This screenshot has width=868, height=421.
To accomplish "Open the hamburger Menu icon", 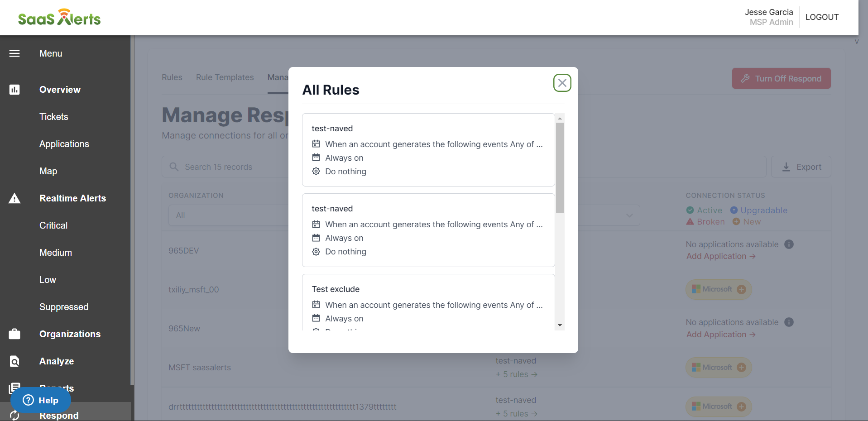I will (14, 53).
